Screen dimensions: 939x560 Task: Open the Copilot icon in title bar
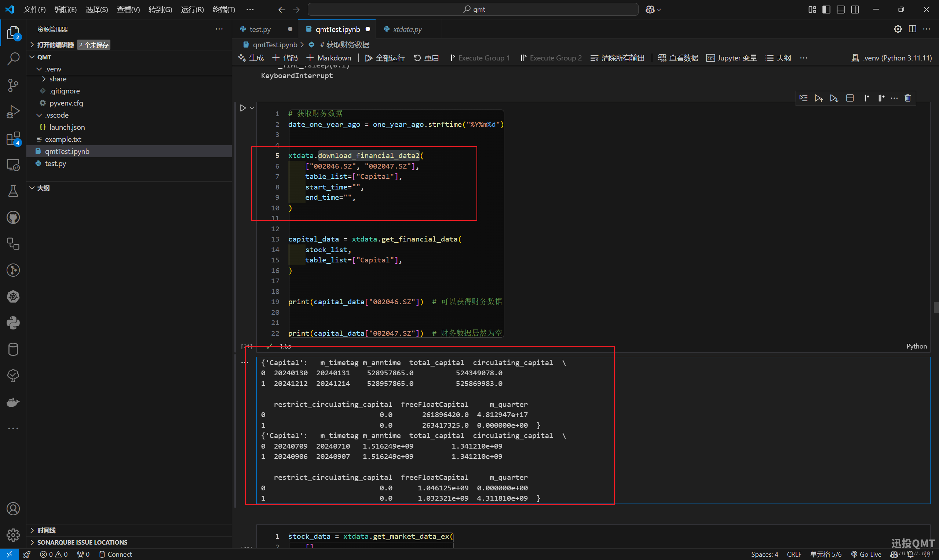coord(650,10)
